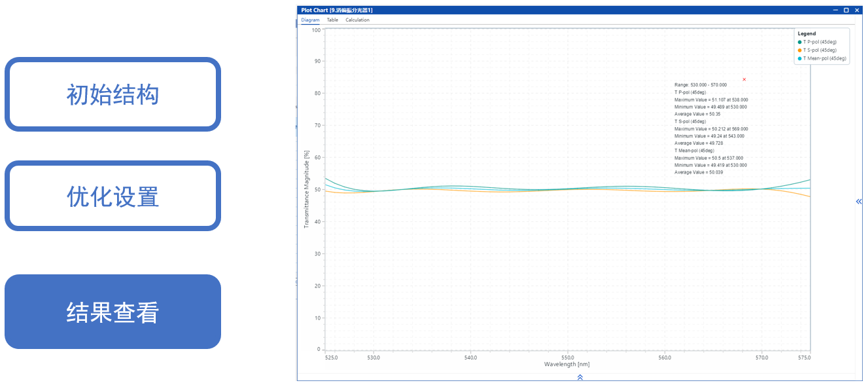
Task: Expand the right side panel chevron
Action: [x=859, y=202]
